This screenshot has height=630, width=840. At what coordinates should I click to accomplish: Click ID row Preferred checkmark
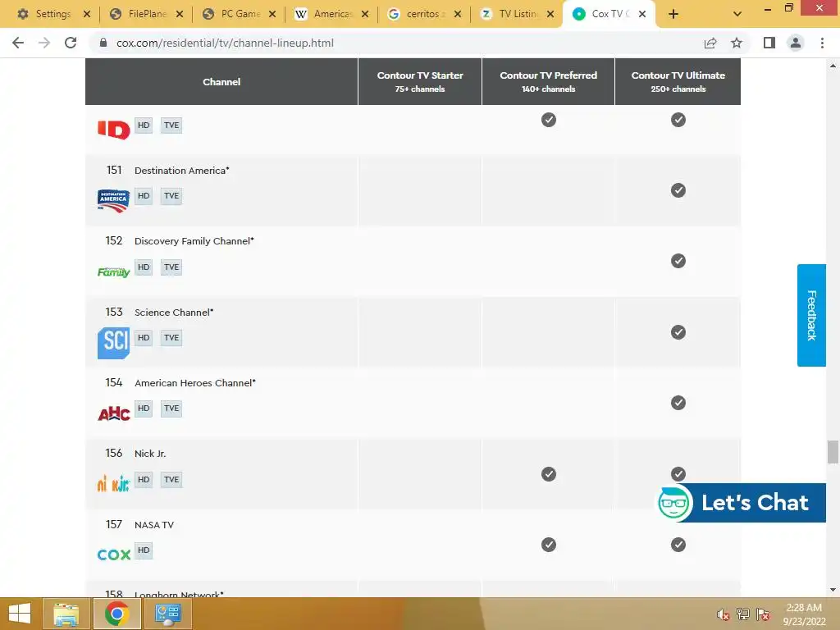click(549, 120)
